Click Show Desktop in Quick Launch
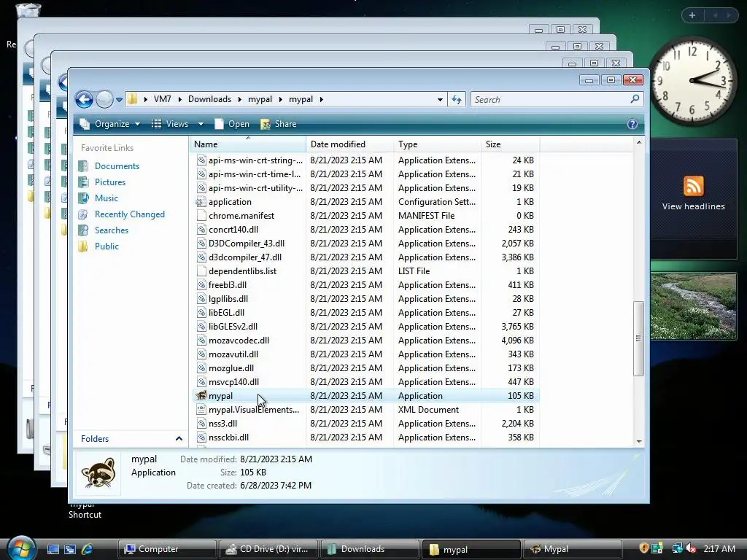Viewport: 747px width, 560px height. [x=53, y=549]
